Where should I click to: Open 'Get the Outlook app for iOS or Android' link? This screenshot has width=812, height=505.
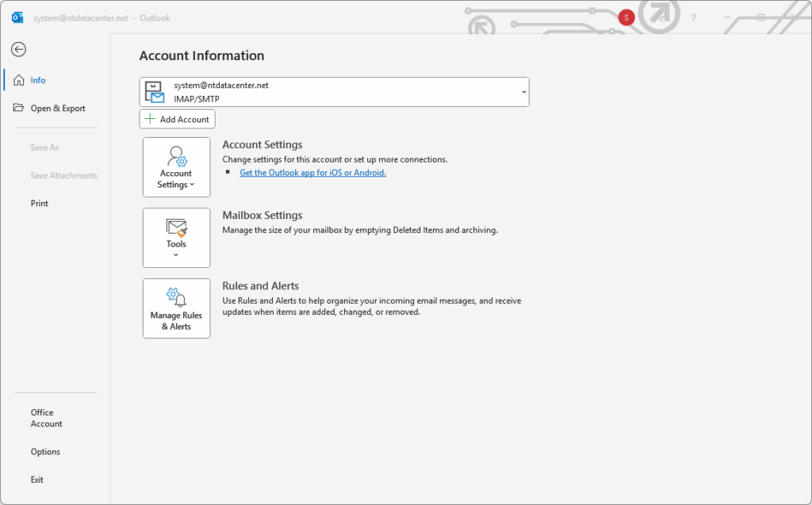312,172
